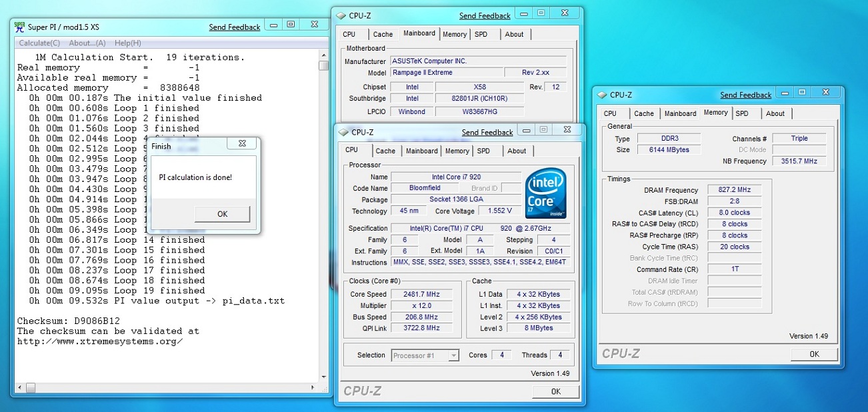This screenshot has width=868, height=412.
Task: Open the Help(H) menu in Super PI
Action: pyautogui.click(x=127, y=43)
